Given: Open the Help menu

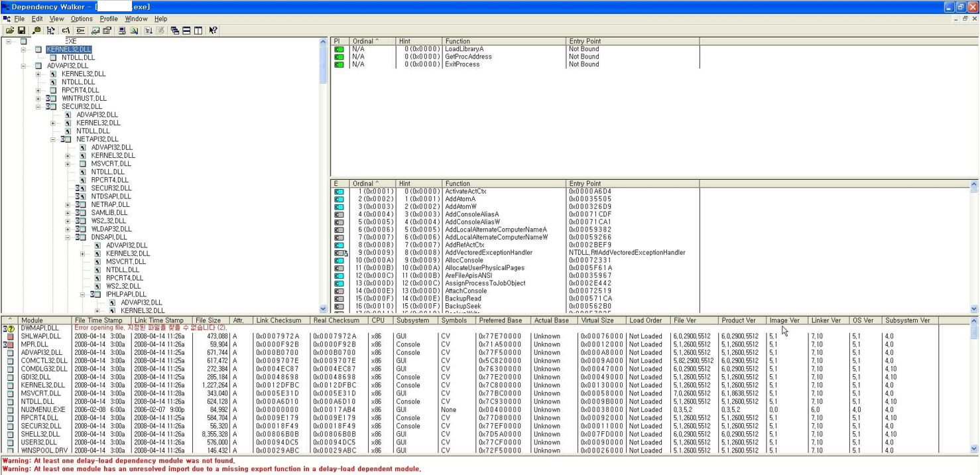Looking at the screenshot, I should 160,19.
